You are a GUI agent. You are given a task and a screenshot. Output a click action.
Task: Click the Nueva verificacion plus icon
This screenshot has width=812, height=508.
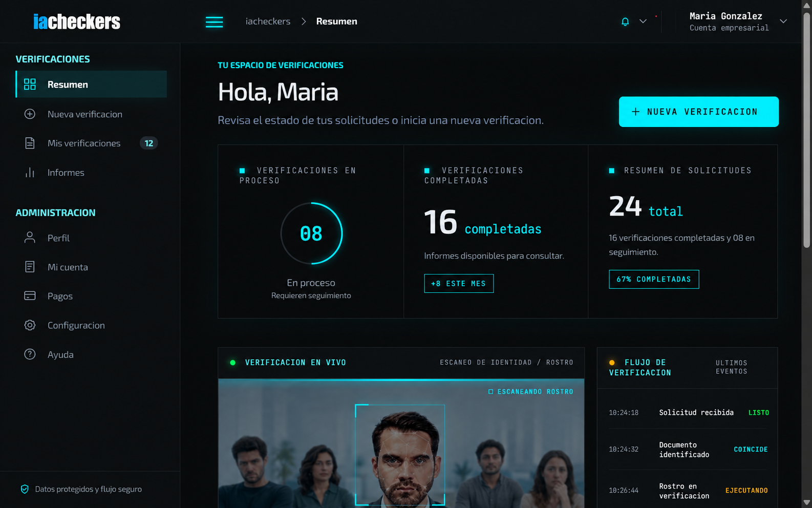coord(30,114)
